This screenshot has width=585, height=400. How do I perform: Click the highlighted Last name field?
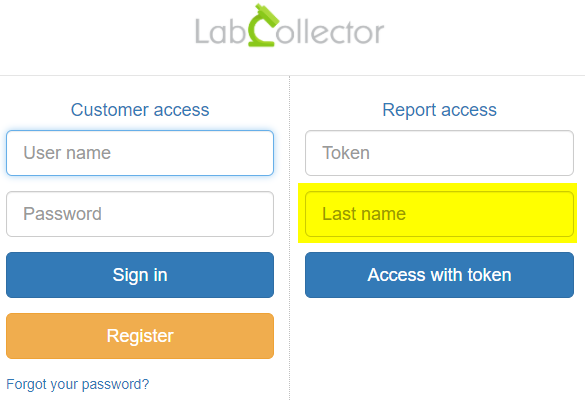[439, 214]
